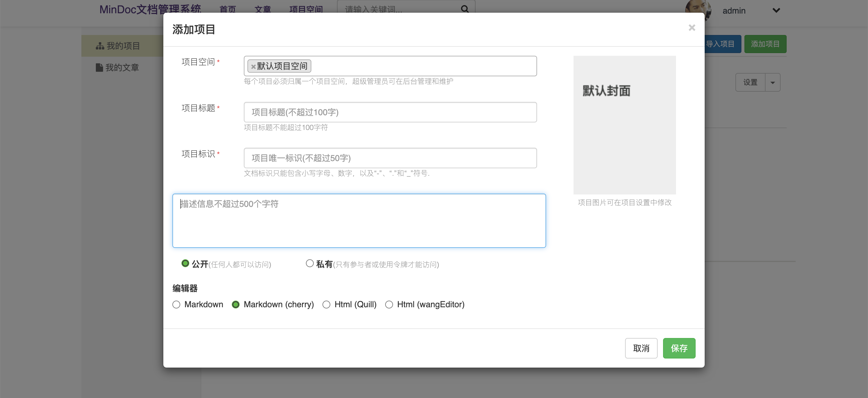Click the sitemap icon beside 我的项目
Viewport: 868px width, 398px height.
coord(100,46)
